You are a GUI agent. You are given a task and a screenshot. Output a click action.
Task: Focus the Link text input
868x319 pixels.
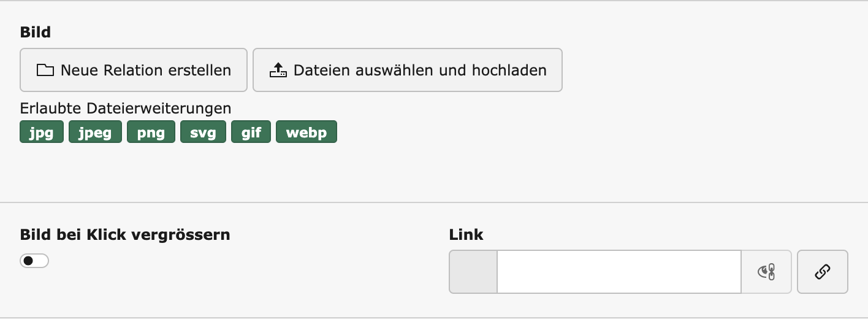pos(619,272)
